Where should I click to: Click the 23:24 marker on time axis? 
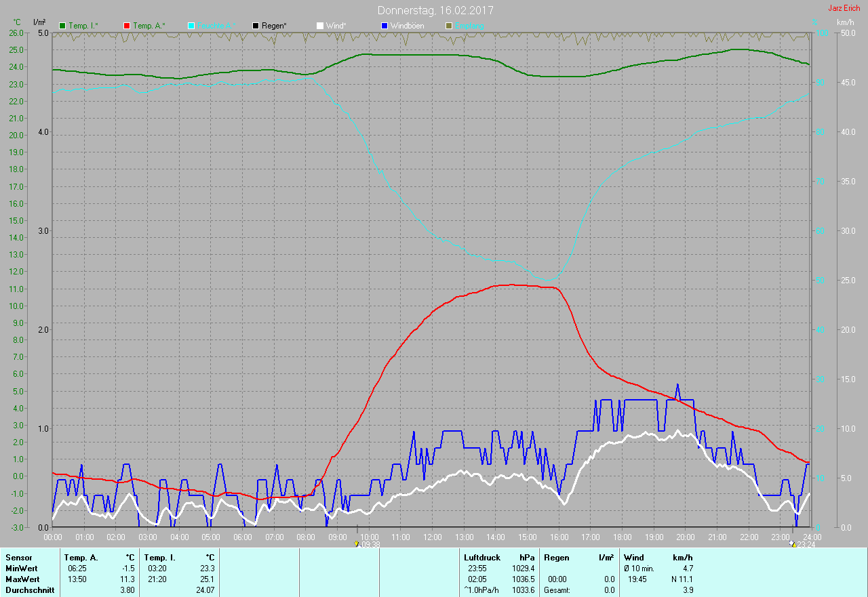tap(802, 544)
